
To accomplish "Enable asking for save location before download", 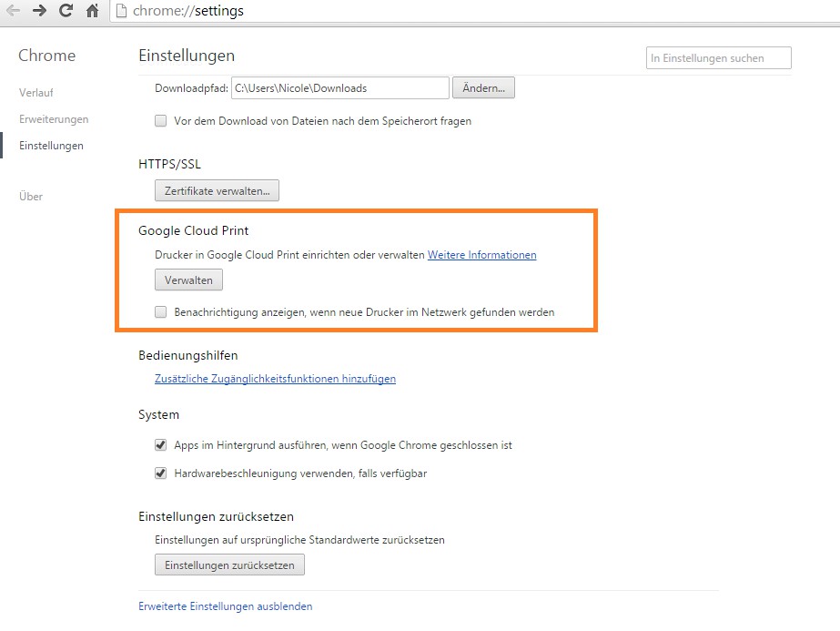I will click(161, 120).
